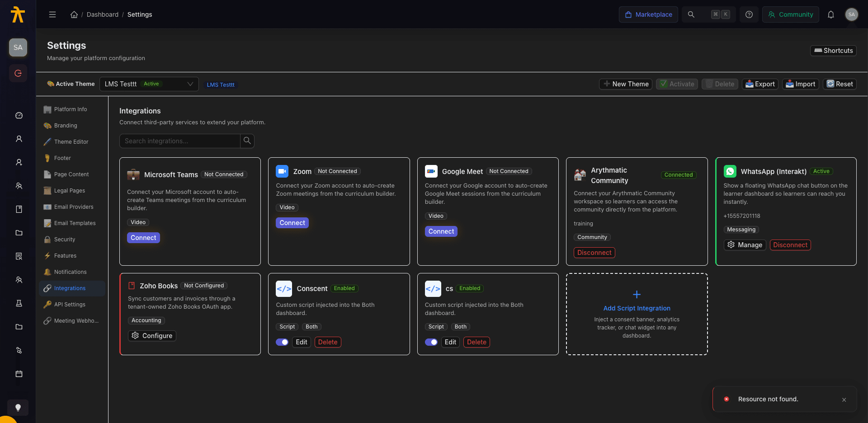Open API Settings section

click(72, 305)
